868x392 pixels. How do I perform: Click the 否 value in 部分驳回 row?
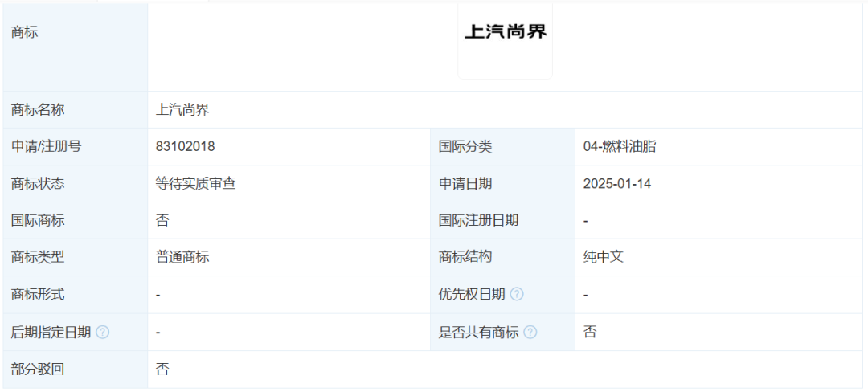162,370
